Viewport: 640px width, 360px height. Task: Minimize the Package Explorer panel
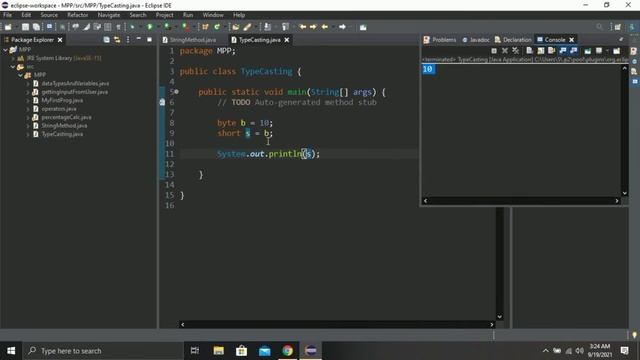pyautogui.click(x=138, y=39)
